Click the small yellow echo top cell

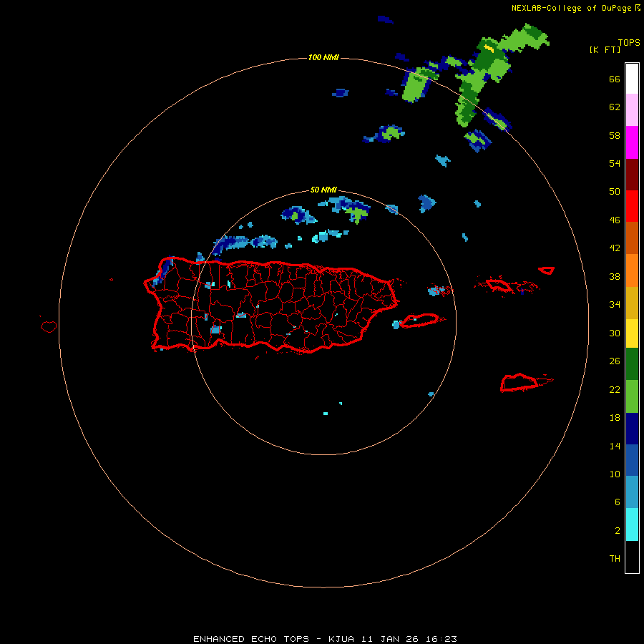pyautogui.click(x=489, y=48)
